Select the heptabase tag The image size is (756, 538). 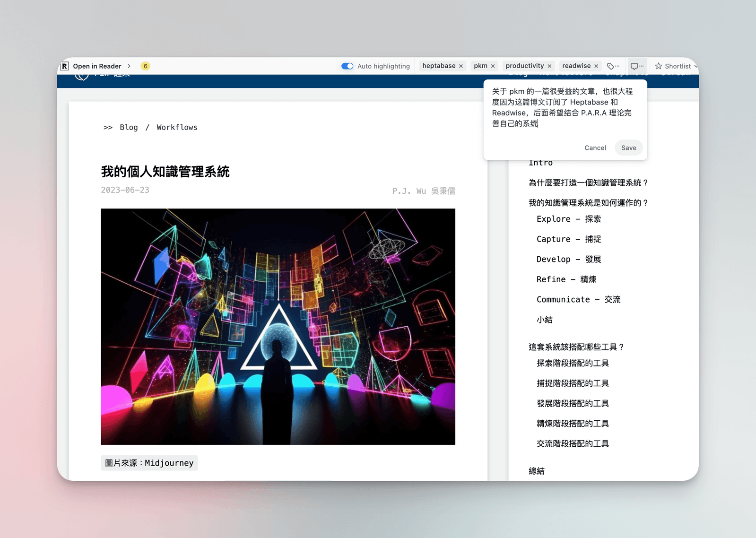point(439,66)
